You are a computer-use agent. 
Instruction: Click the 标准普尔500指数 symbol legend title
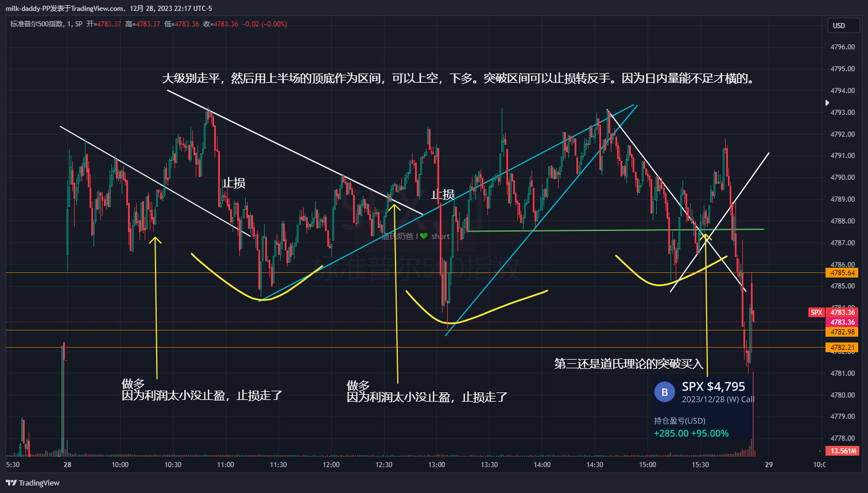pyautogui.click(x=37, y=24)
